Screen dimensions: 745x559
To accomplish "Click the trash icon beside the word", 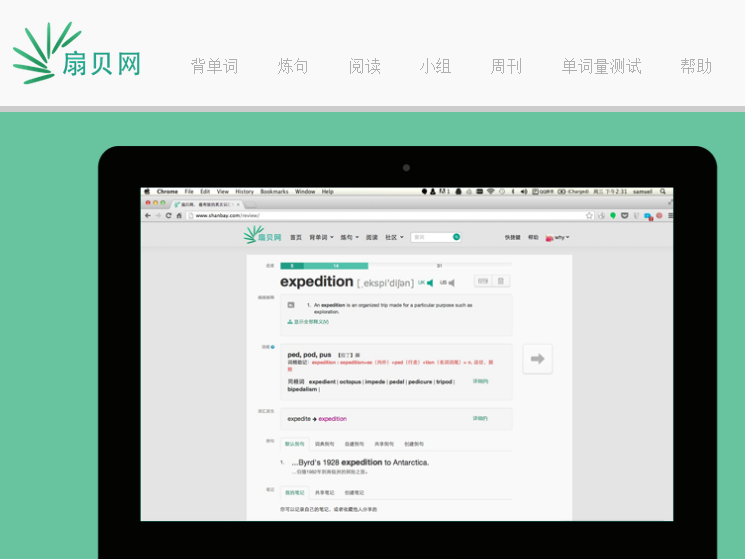I will (501, 282).
